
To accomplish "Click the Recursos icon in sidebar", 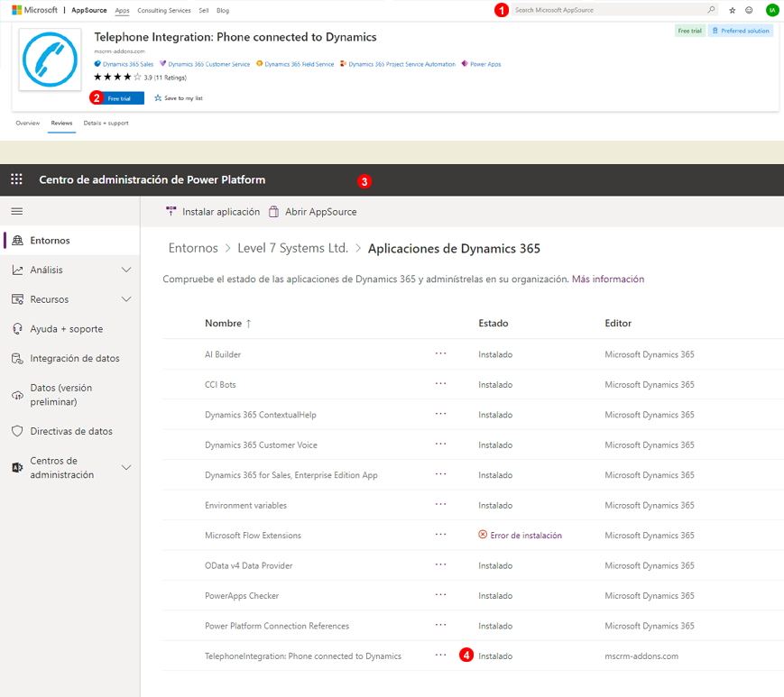I will pos(17,299).
